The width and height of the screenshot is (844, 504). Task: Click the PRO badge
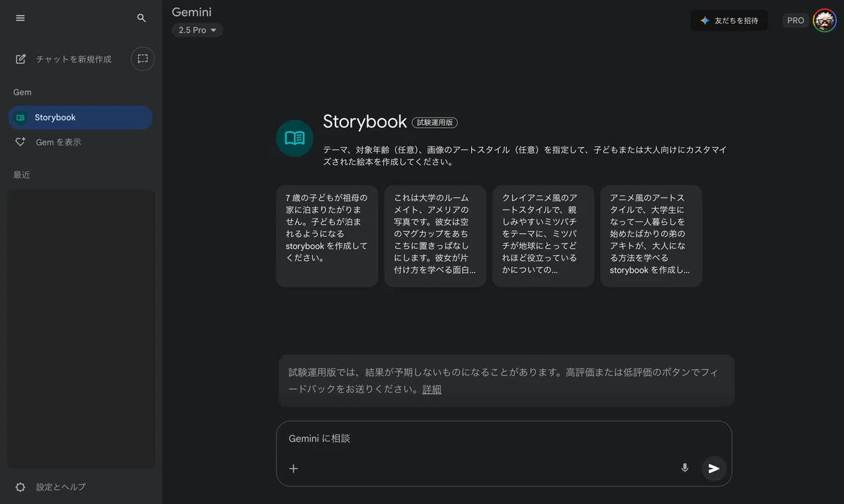(x=795, y=21)
